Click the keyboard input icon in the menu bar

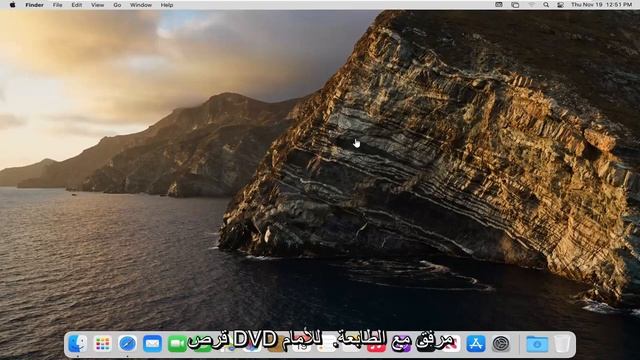click(499, 5)
